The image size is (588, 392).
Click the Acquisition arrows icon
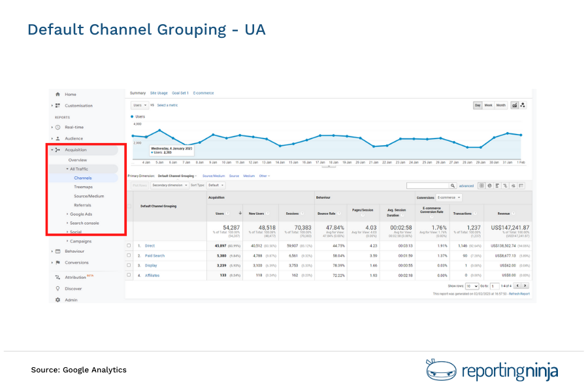coord(57,150)
